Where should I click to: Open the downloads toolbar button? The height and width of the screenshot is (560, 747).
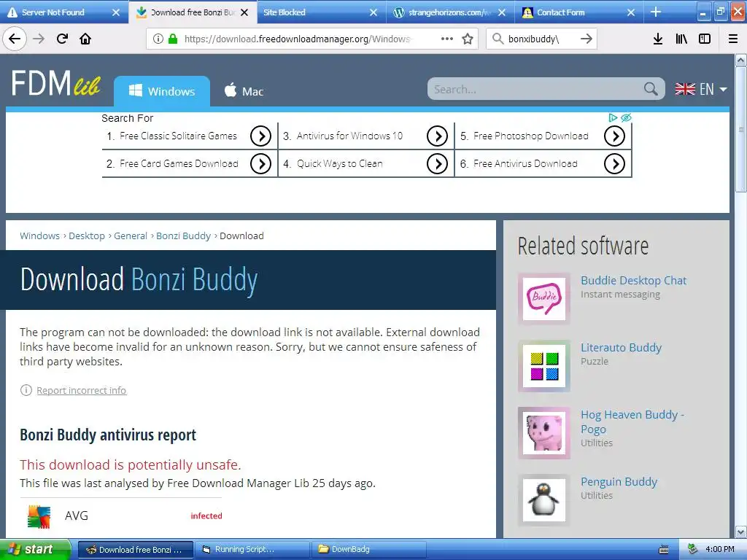click(657, 39)
